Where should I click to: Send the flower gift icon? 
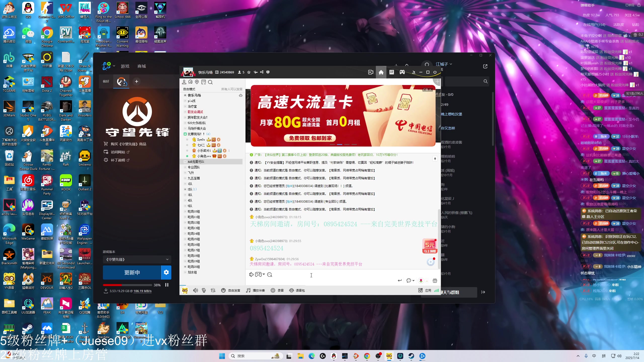tap(421, 281)
